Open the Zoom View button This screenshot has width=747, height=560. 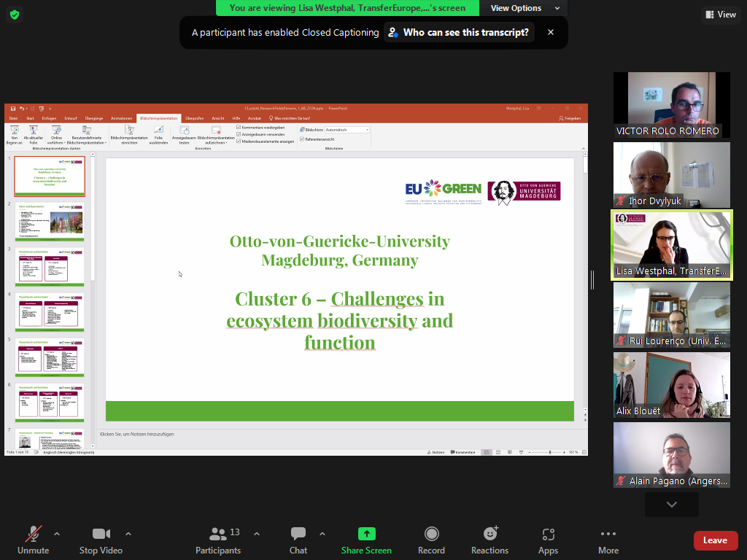tap(721, 15)
